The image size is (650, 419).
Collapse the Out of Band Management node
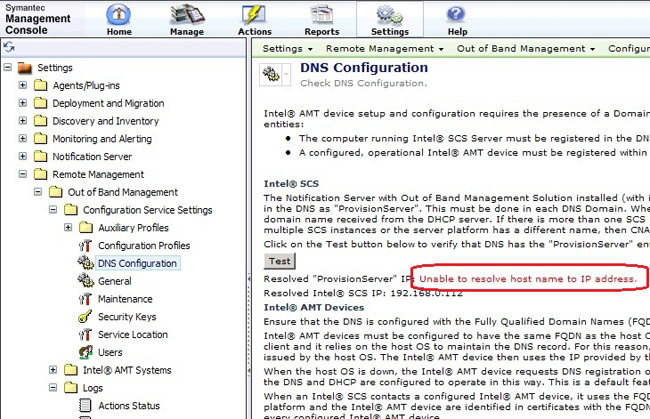(38, 192)
